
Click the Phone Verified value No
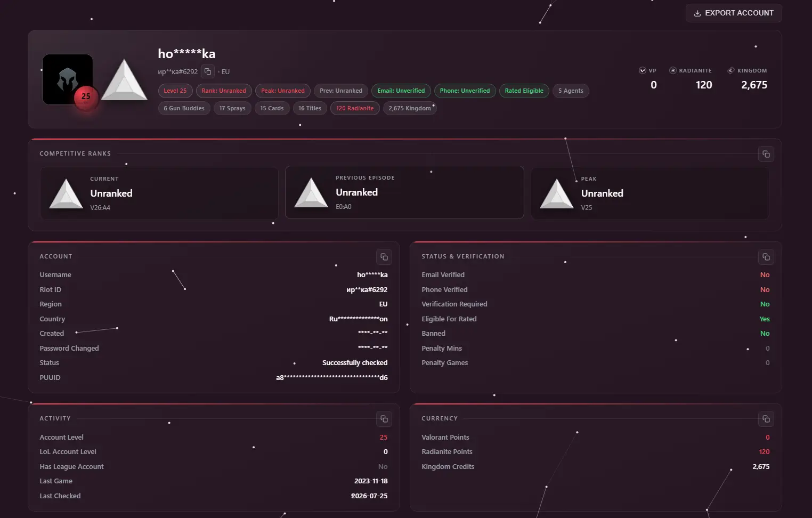[765, 290]
